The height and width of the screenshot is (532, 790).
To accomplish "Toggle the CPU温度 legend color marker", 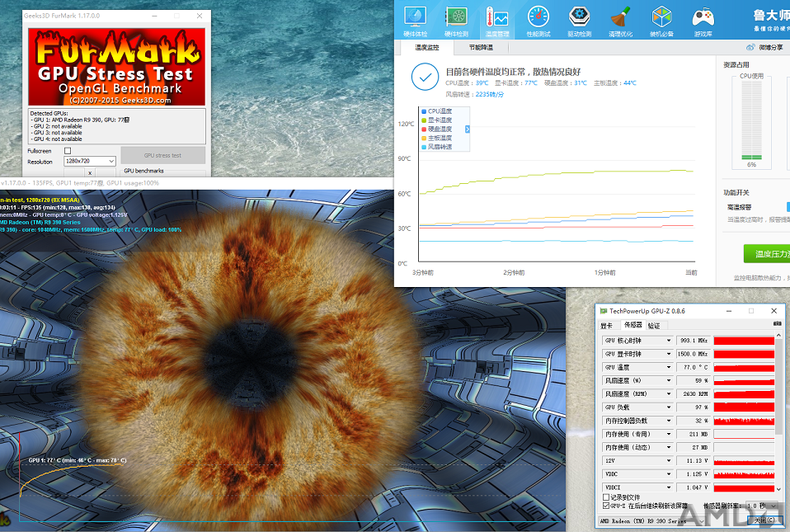I will click(424, 111).
